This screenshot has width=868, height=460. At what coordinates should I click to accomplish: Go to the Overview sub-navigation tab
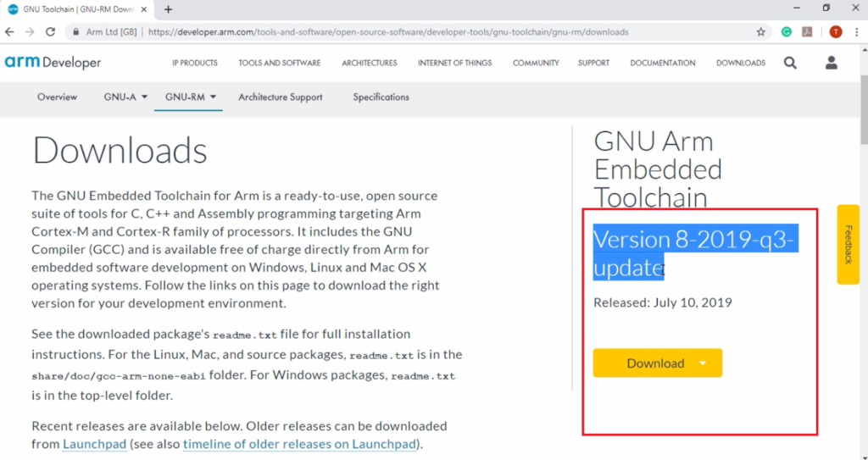[x=57, y=97]
